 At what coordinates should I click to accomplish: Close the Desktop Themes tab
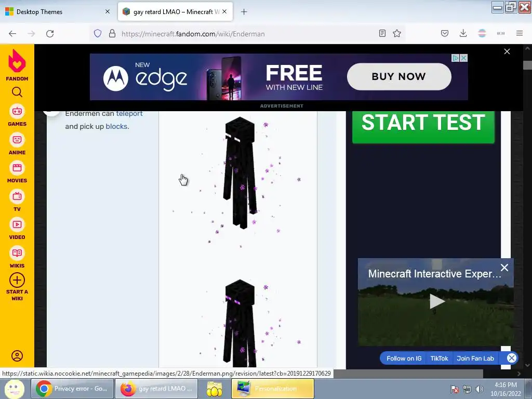108,11
